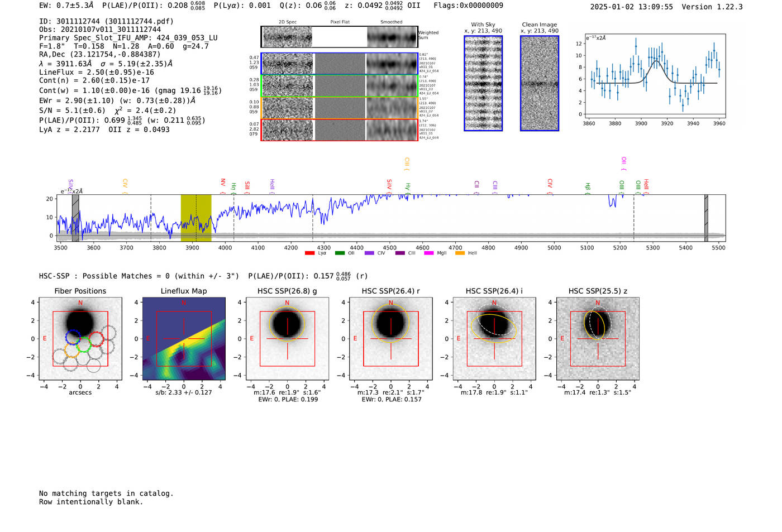Click 'Row intentionally blank.' text
The image size is (782, 532).
(x=91, y=502)
